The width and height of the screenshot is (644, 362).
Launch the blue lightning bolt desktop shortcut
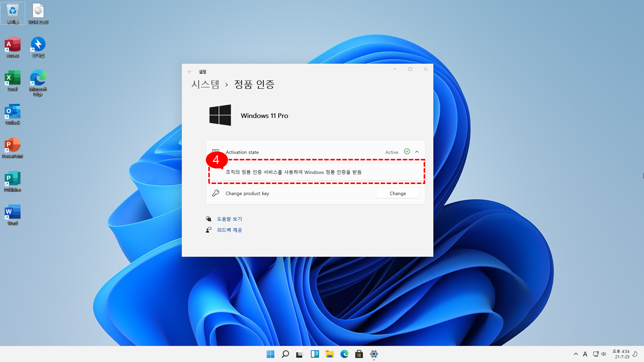38,47
